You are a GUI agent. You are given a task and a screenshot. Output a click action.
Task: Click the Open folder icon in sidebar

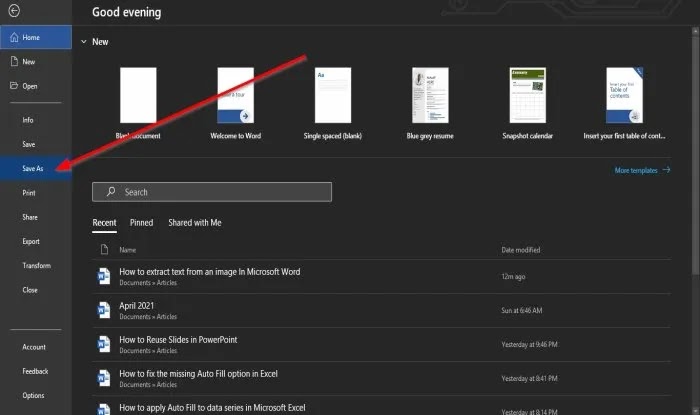coord(14,86)
